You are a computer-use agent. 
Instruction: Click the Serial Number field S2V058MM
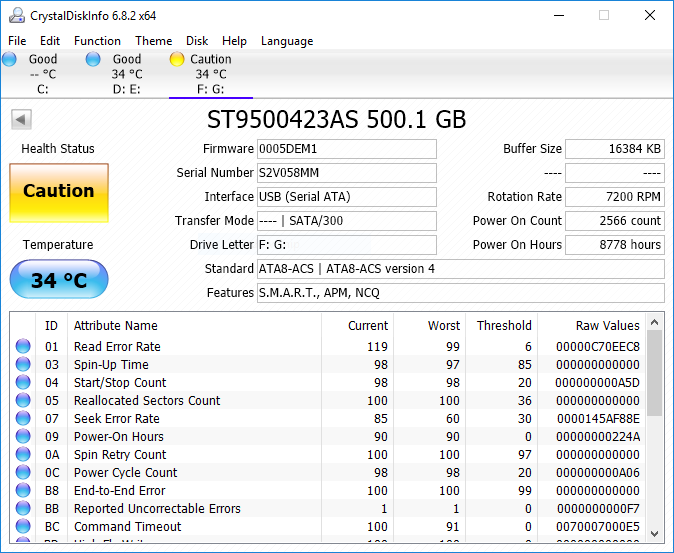346,173
